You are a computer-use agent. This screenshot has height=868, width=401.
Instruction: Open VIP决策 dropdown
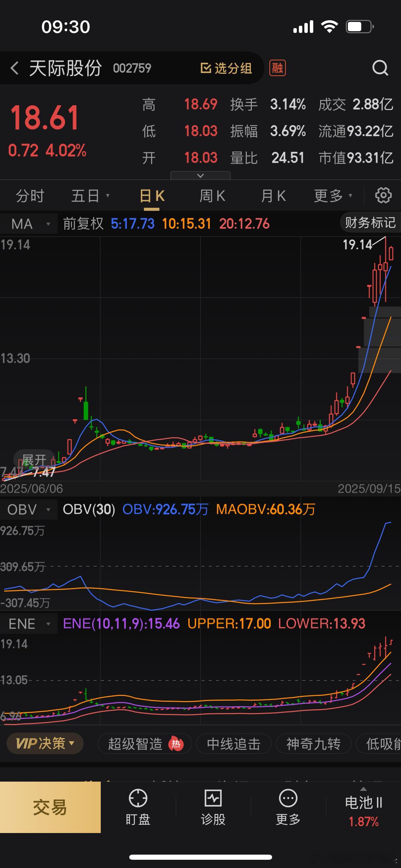coord(45,744)
